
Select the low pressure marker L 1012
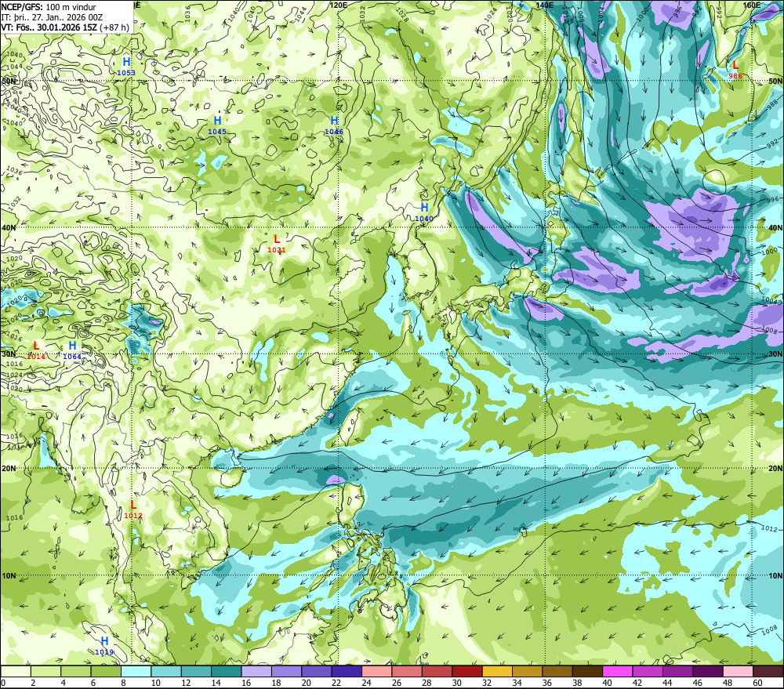click(133, 509)
